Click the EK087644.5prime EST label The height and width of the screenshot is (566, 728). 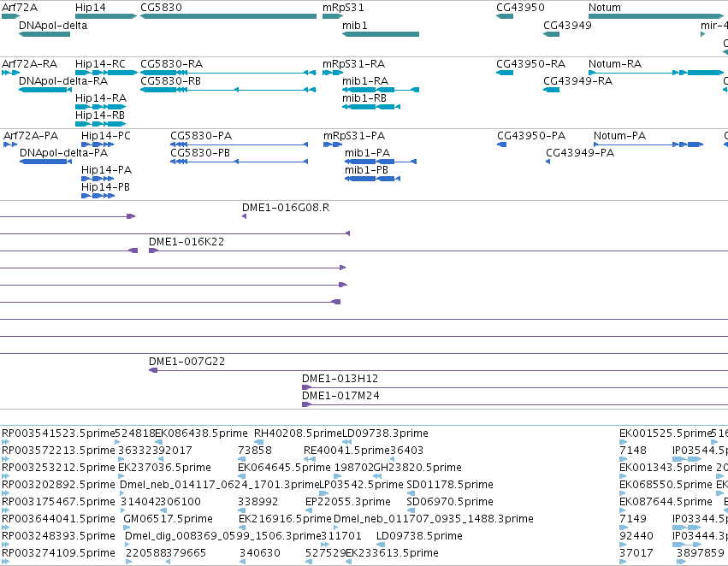click(666, 503)
